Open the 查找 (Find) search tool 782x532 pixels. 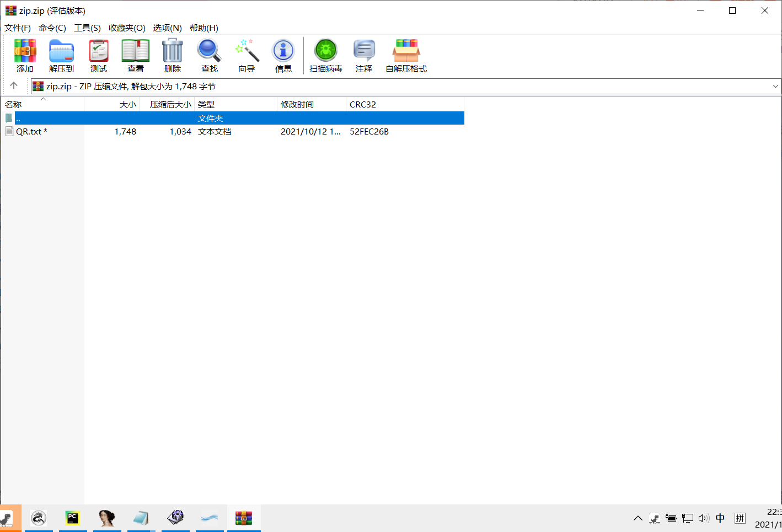(209, 55)
